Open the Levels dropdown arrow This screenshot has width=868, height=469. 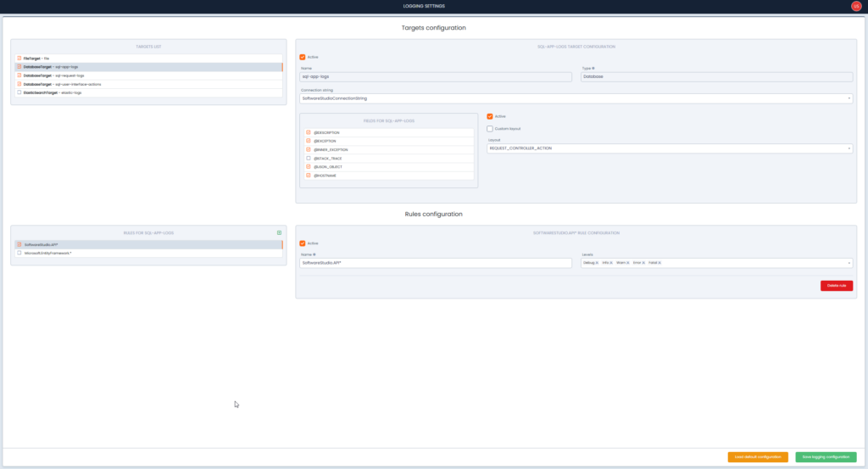[x=849, y=263]
